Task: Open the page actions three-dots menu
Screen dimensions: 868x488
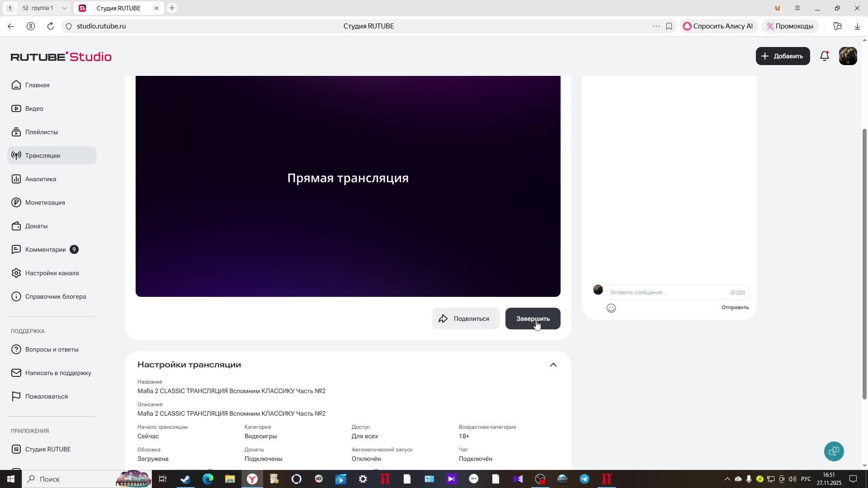Action: coord(656,26)
